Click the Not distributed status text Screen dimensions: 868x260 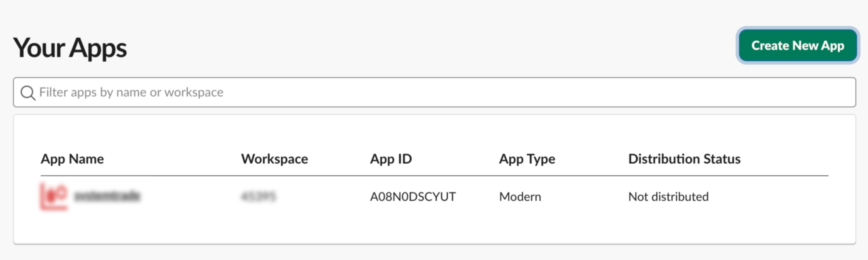click(668, 197)
